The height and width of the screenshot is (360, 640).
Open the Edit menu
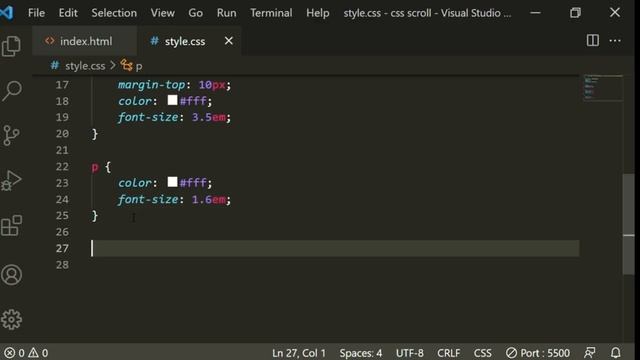tap(68, 13)
